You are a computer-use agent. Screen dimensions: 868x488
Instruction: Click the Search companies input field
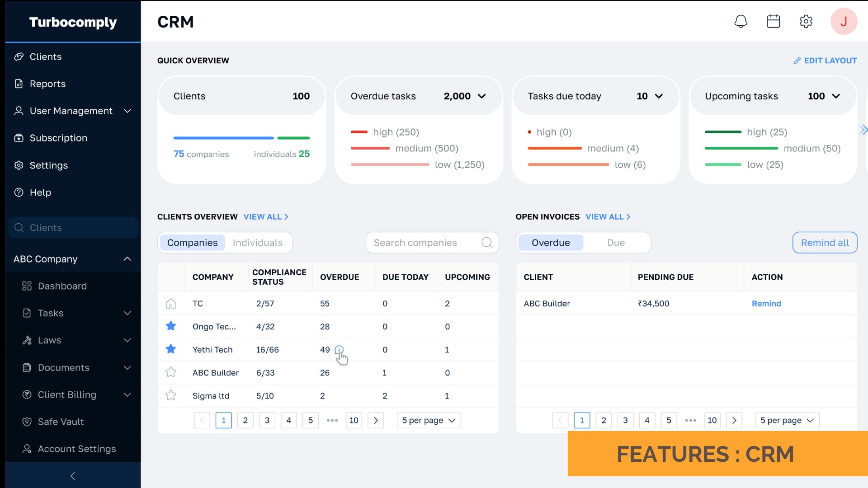tap(425, 243)
